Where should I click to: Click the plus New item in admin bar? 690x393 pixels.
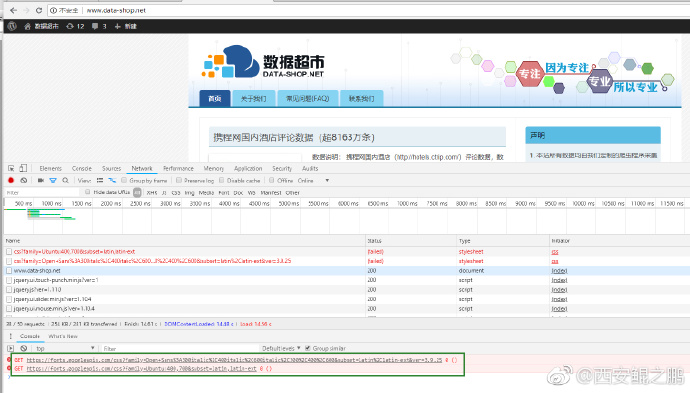coord(125,26)
